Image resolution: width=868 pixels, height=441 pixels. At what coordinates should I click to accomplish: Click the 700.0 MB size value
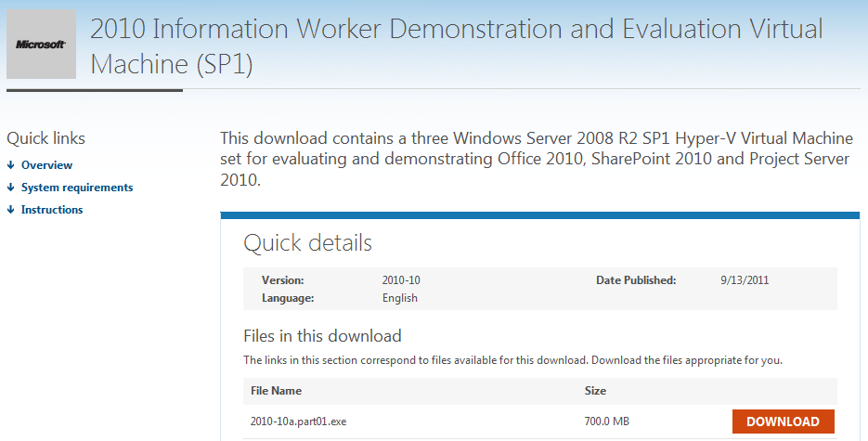pyautogui.click(x=607, y=422)
